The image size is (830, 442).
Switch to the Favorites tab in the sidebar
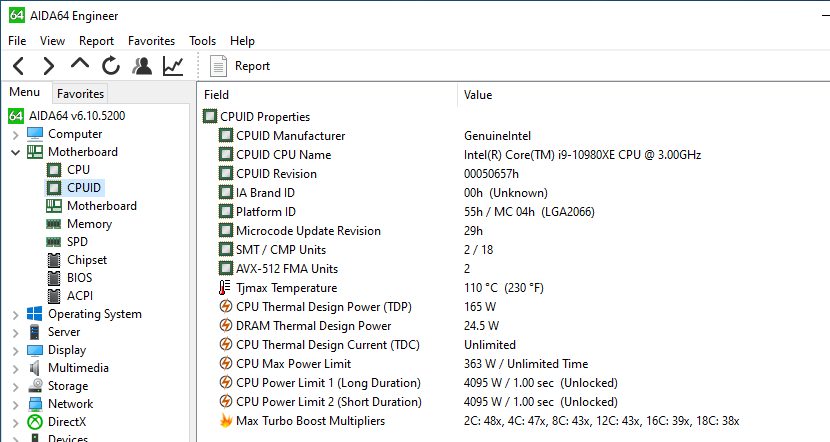[80, 94]
